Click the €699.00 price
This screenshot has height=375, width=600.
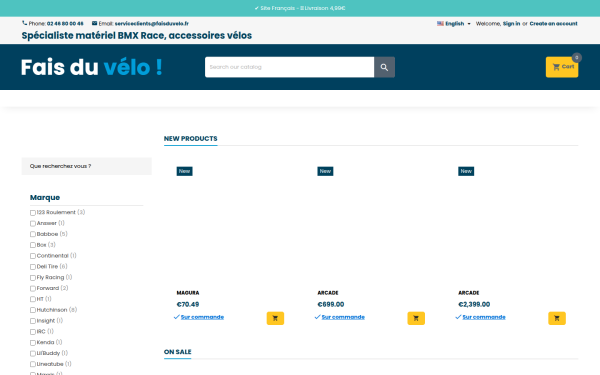[x=331, y=304]
